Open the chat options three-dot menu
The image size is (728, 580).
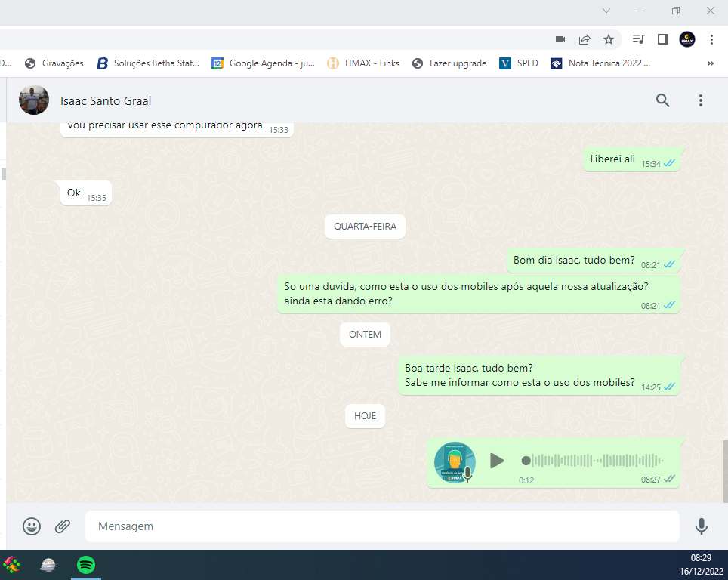point(701,100)
